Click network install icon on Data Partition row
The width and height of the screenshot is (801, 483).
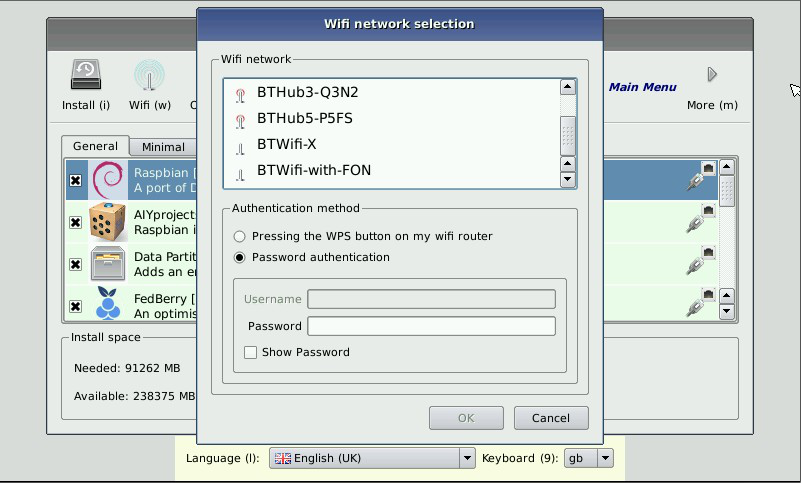(x=701, y=260)
